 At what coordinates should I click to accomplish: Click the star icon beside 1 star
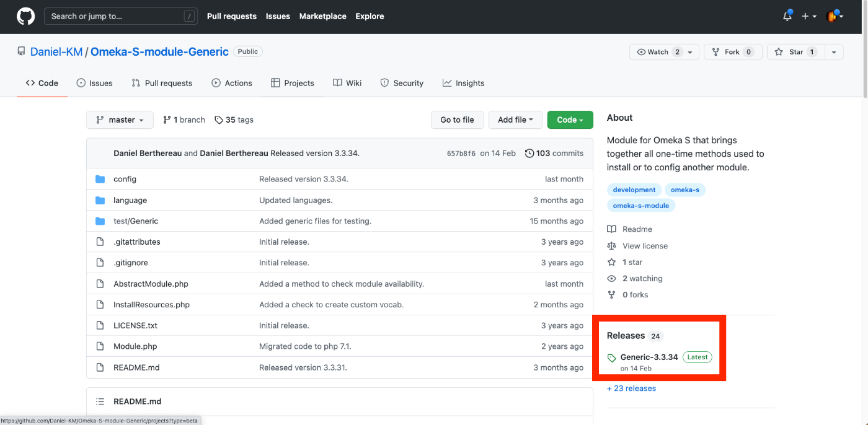pos(611,262)
